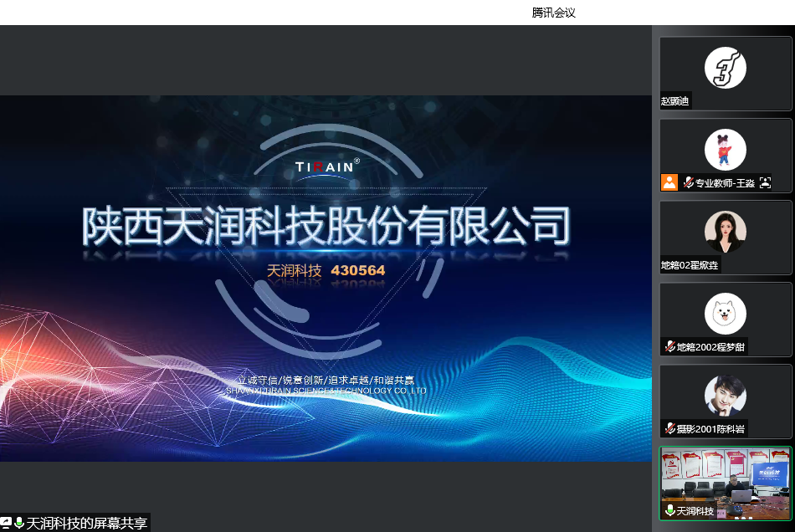Click the muted mic icon for 地籍2002程梦甜

tap(669, 346)
